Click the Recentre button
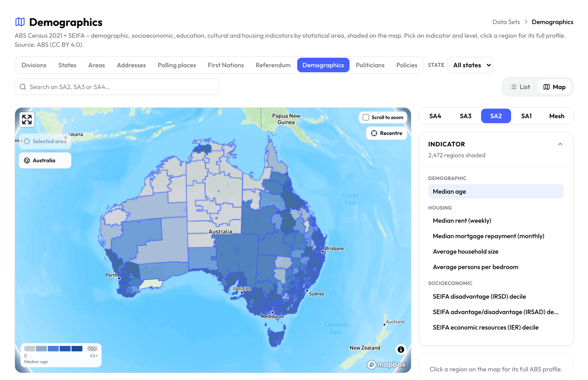Screen dimensions: 588x380 point(387,133)
